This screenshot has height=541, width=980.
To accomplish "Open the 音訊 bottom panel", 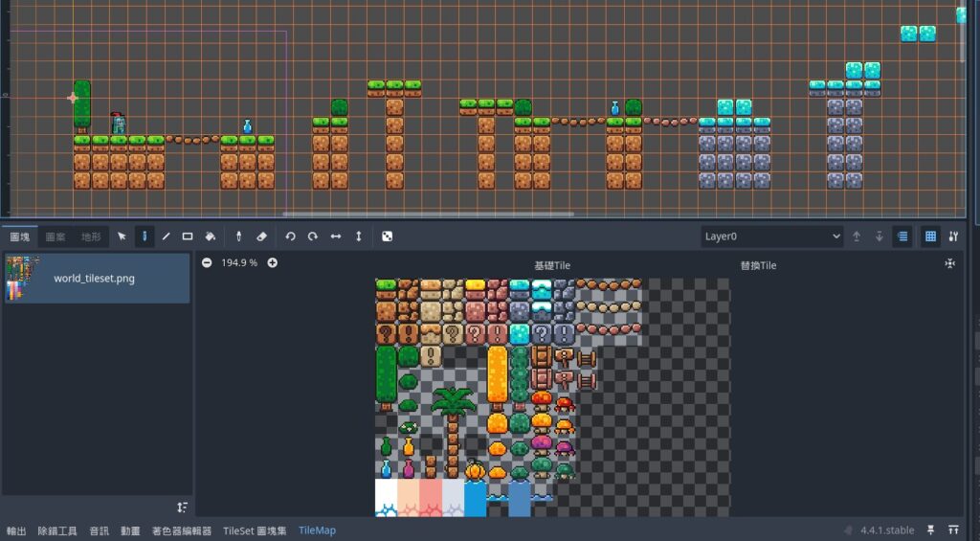I will coord(99,530).
